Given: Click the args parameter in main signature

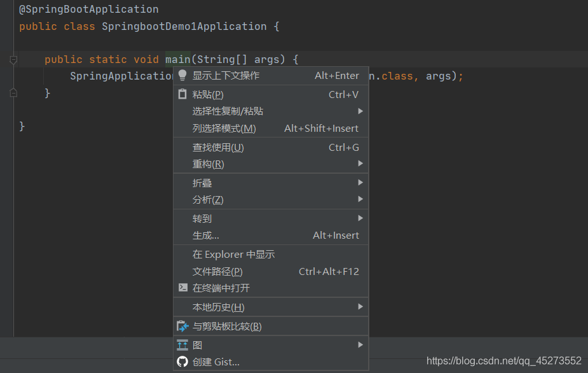Looking at the screenshot, I should coord(266,59).
